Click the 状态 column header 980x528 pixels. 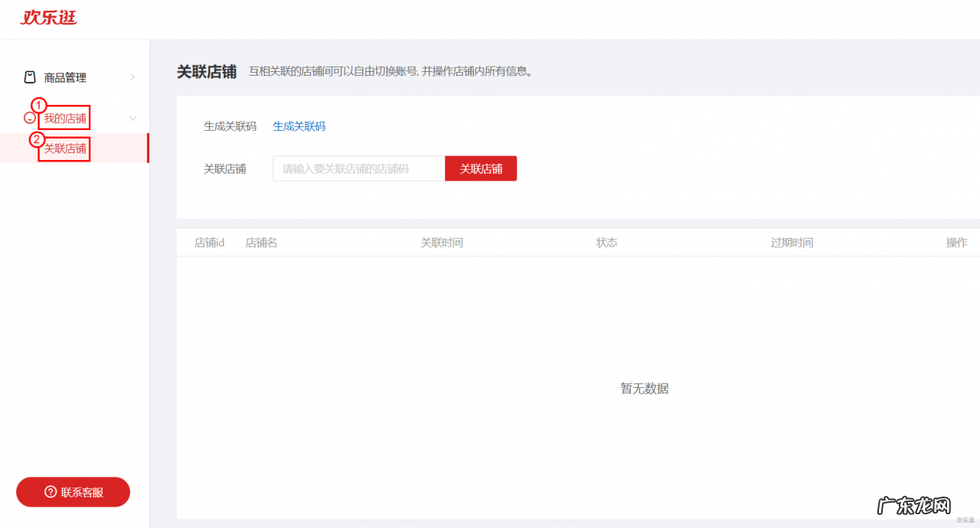pyautogui.click(x=606, y=242)
